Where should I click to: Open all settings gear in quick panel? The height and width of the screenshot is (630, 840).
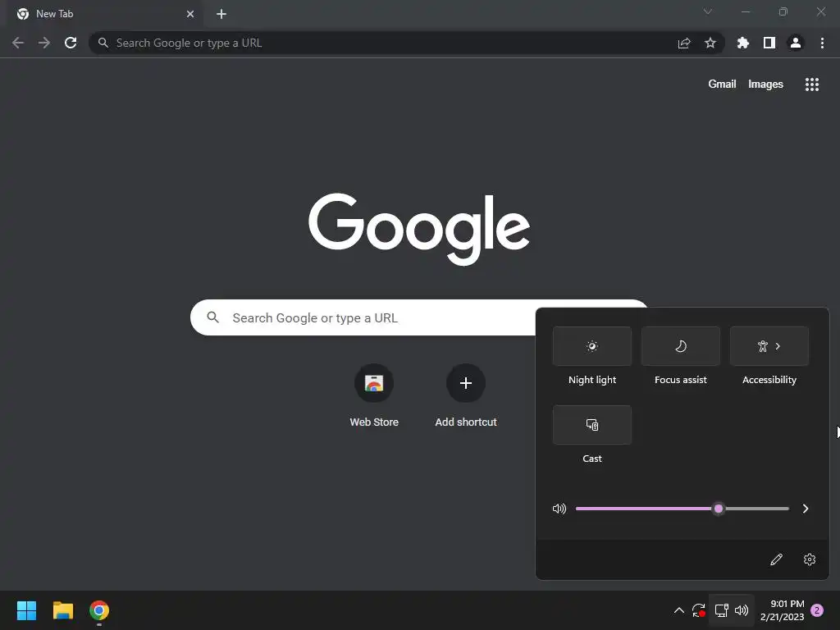pyautogui.click(x=810, y=559)
